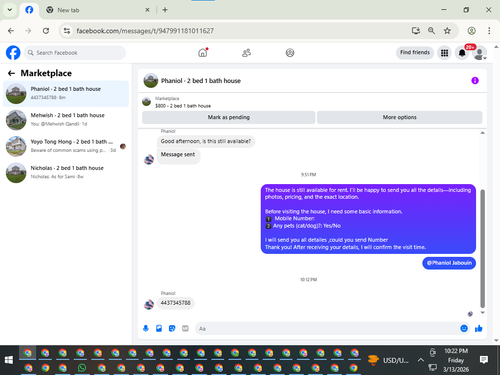The height and width of the screenshot is (375, 500).
Task: Open the Facebook logo home link
Action: coord(13,53)
